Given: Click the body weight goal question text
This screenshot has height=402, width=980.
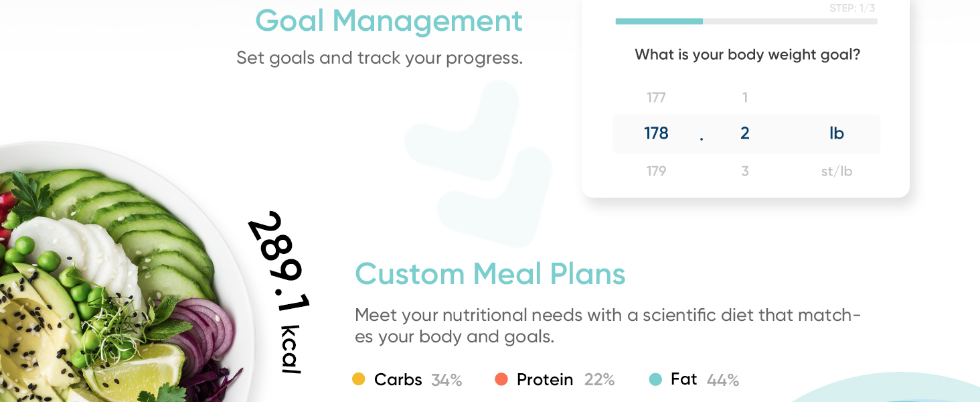Looking at the screenshot, I should pos(746,54).
